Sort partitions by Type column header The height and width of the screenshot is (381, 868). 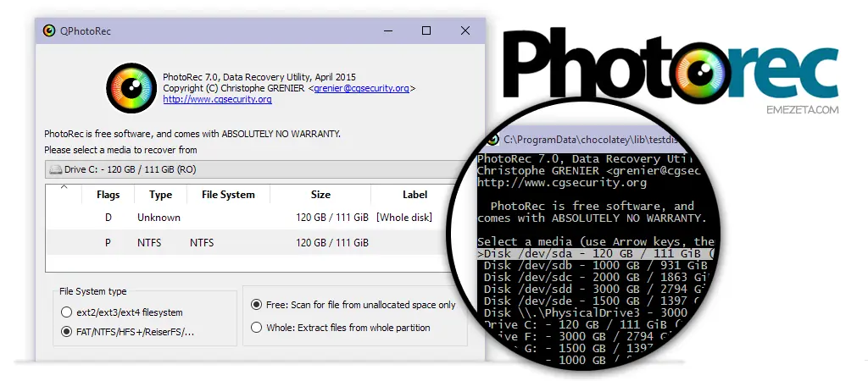tap(160, 195)
